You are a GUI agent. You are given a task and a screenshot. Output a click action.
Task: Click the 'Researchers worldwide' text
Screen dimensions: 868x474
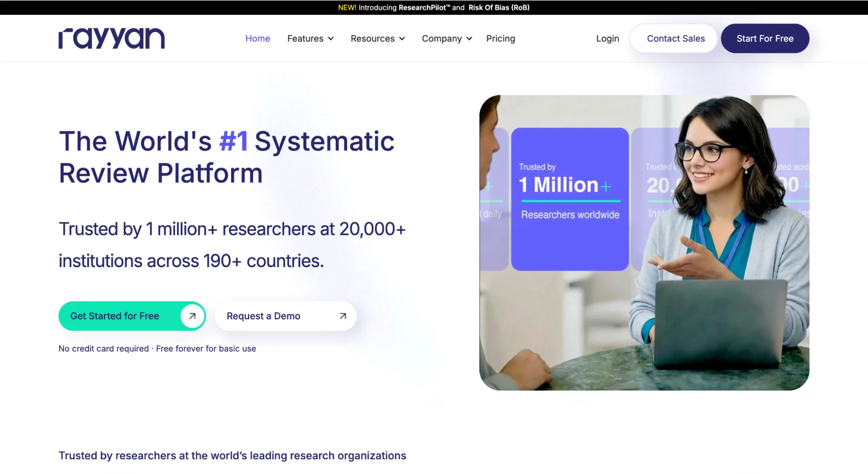click(570, 215)
